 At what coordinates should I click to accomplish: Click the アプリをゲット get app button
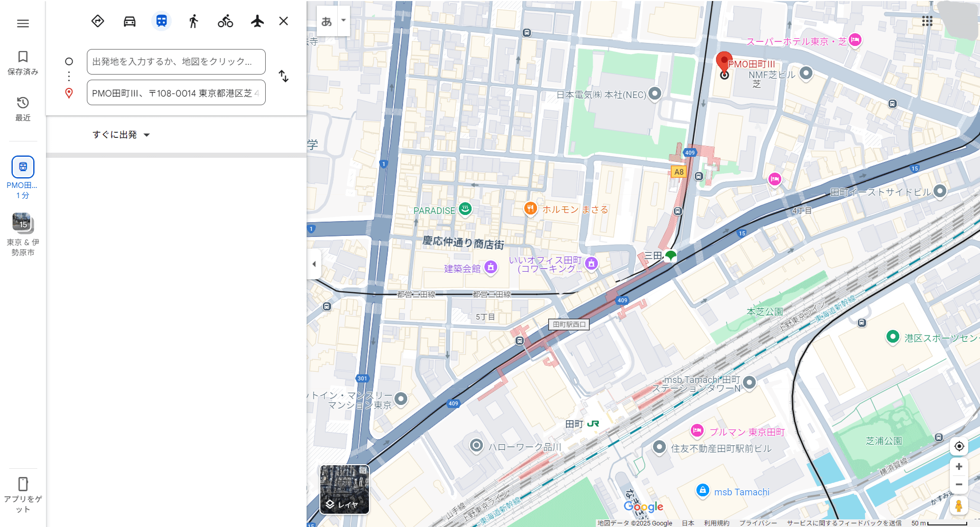[23, 494]
